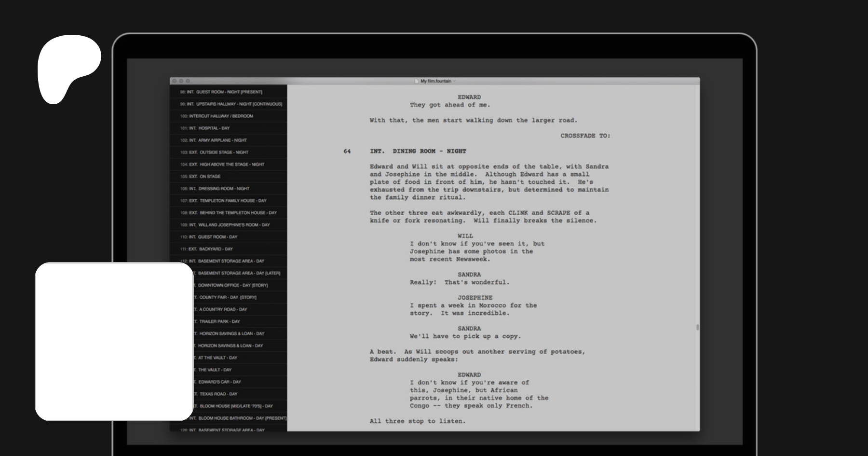Jump to scene 103 OUTSIDE STAGE - NIGHT

pos(228,152)
